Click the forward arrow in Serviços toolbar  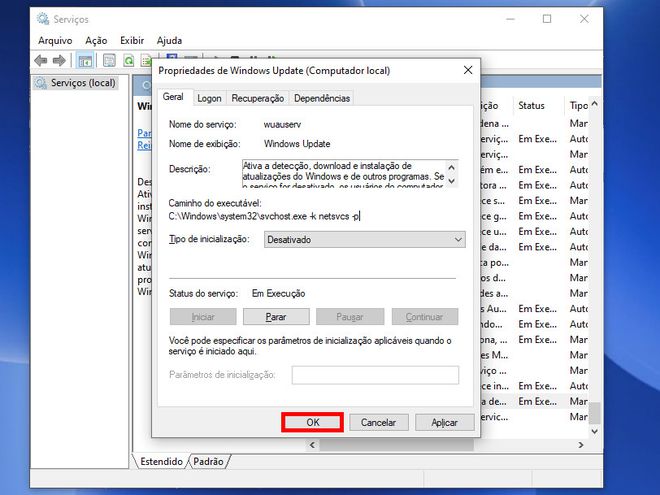tap(59, 61)
